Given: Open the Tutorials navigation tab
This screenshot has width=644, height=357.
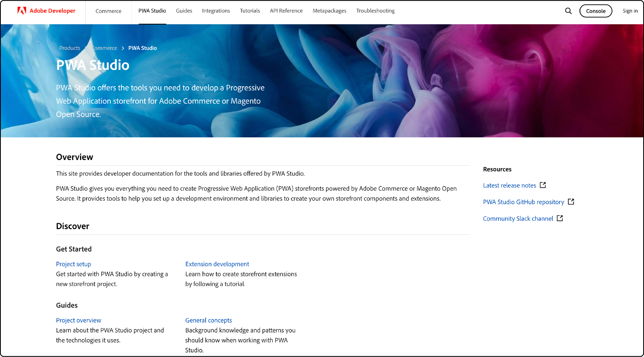Looking at the screenshot, I should click(x=250, y=11).
